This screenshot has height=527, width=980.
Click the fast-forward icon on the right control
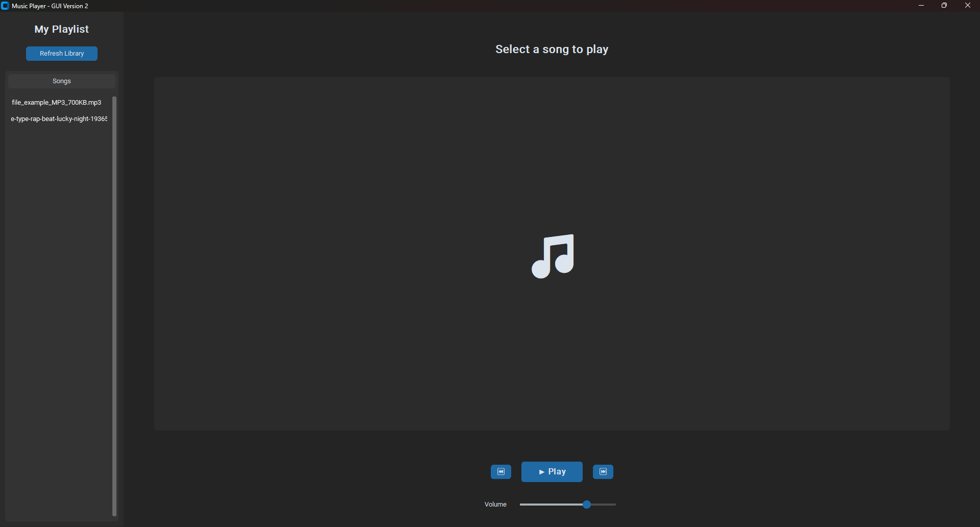[603, 471]
